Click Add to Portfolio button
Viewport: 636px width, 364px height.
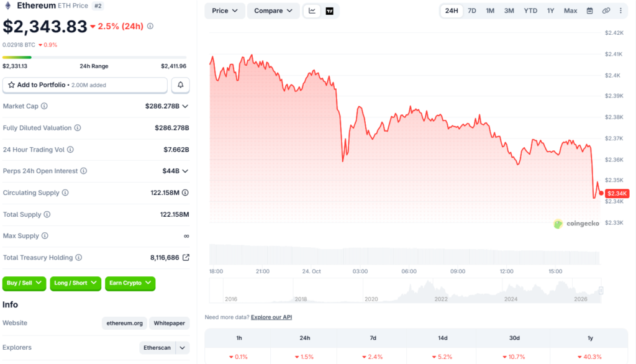pos(84,85)
